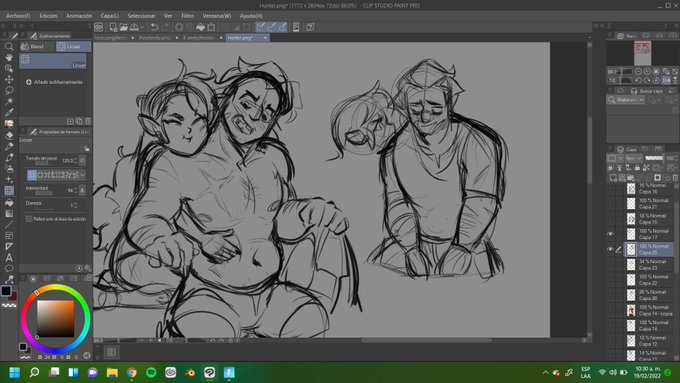680x383 pixels.
Task: Click zoom out in Navigator panel
Action: pos(638,71)
